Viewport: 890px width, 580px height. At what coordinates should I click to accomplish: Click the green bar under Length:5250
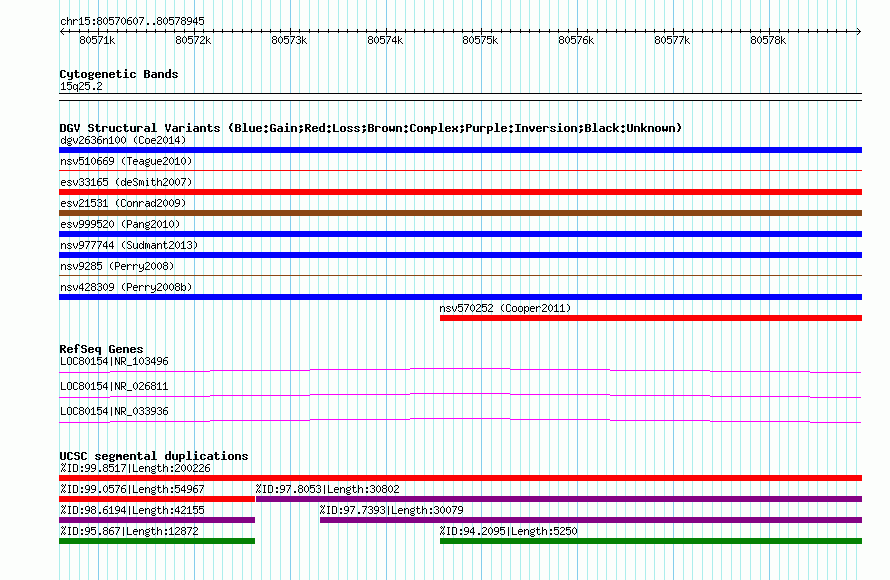[x=651, y=541]
